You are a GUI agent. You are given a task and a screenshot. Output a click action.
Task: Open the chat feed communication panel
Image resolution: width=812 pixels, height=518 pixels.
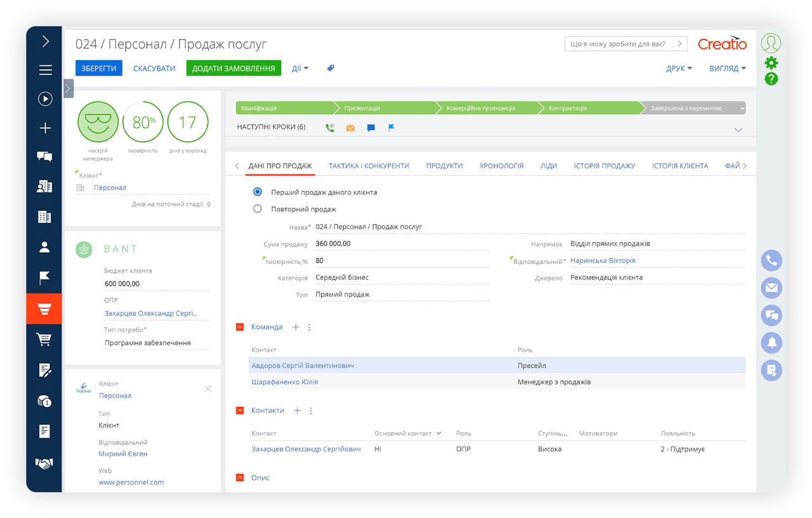point(771,315)
